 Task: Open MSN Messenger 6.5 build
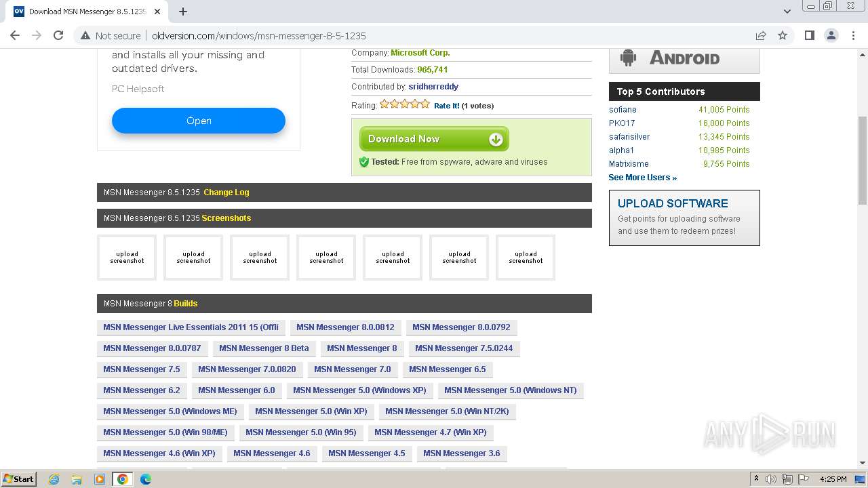click(448, 369)
